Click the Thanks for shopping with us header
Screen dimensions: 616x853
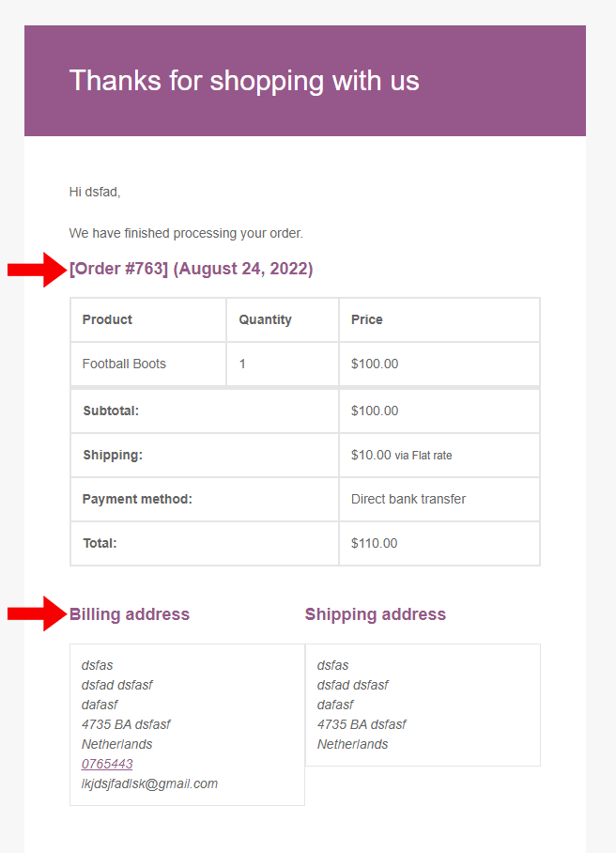coord(244,81)
